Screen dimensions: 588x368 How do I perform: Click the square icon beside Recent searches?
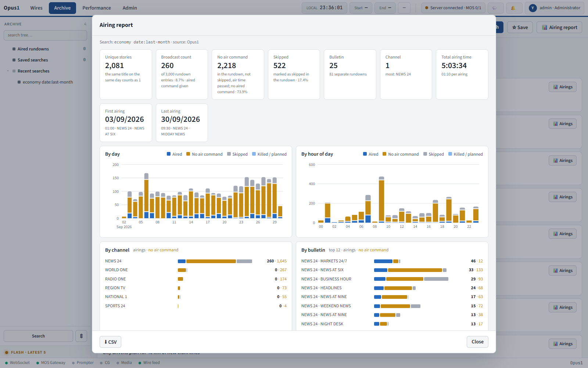pos(14,71)
